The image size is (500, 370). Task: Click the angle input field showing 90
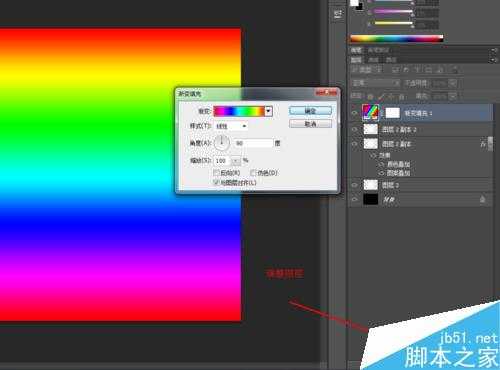click(253, 143)
